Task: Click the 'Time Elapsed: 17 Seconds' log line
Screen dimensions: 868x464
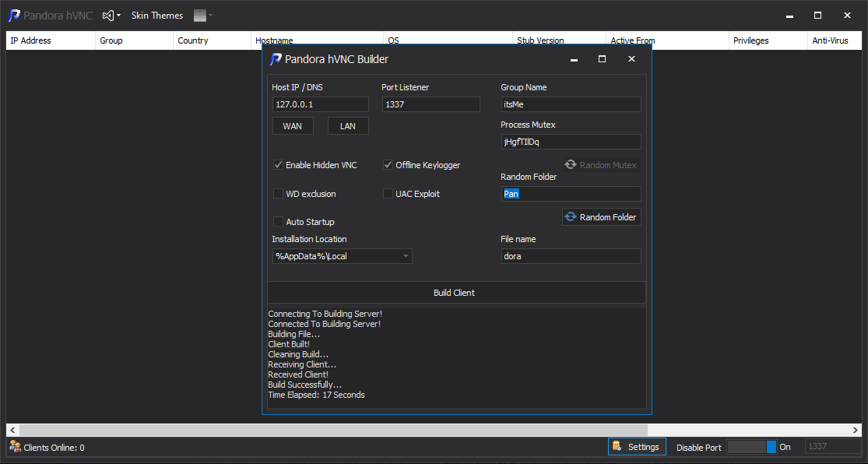Action: pyautogui.click(x=317, y=395)
